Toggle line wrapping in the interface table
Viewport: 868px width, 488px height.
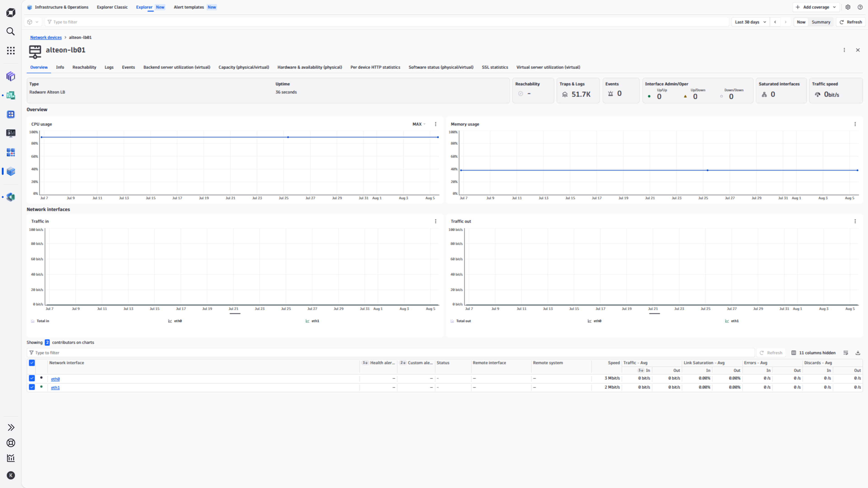(x=846, y=353)
